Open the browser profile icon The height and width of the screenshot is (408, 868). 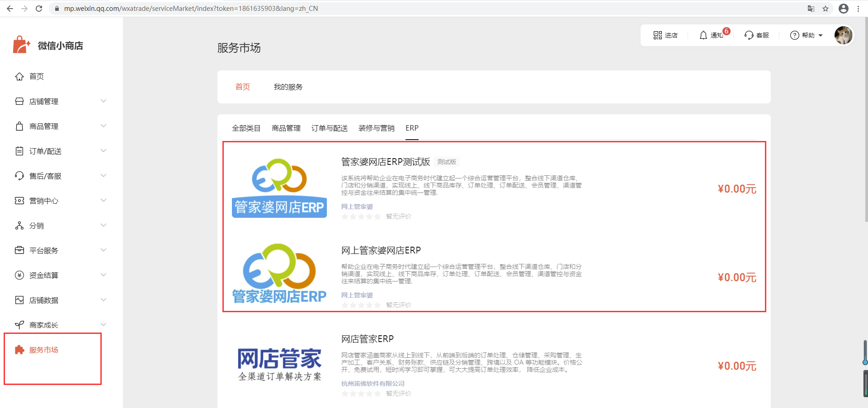click(x=844, y=9)
